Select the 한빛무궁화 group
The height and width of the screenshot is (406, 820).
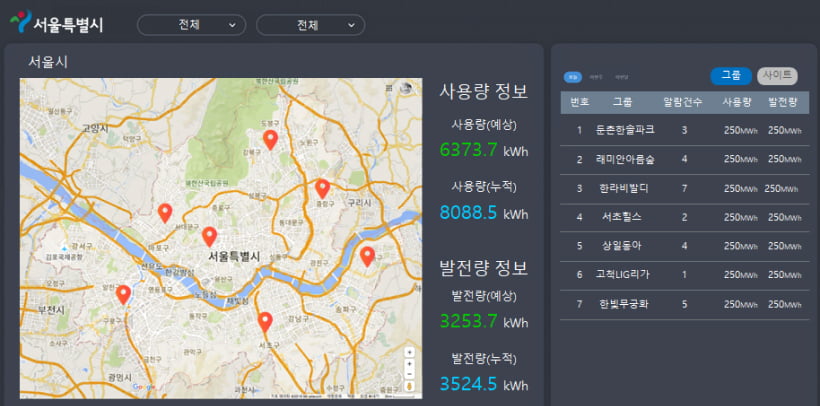coord(624,304)
